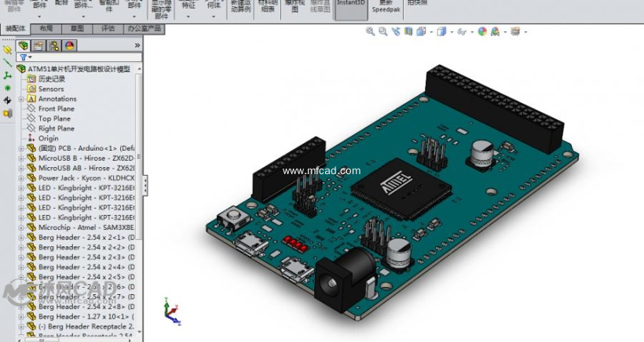This screenshot has height=342, width=644.
Task: Switch to the 装配体 tab
Action: click(x=16, y=28)
